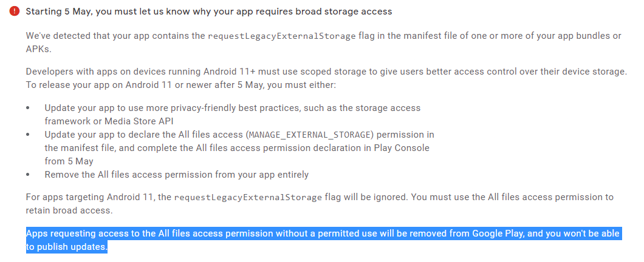Click 'Google Play' in the highlighted sentence
The width and height of the screenshot is (644, 262).
496,233
